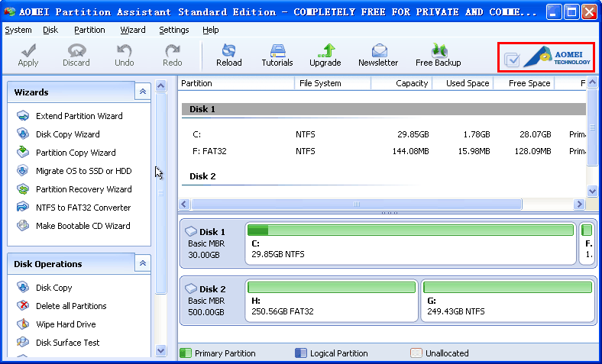Image resolution: width=602 pixels, height=364 pixels.
Task: Click the Unallocated legend swatch
Action: coord(416,353)
